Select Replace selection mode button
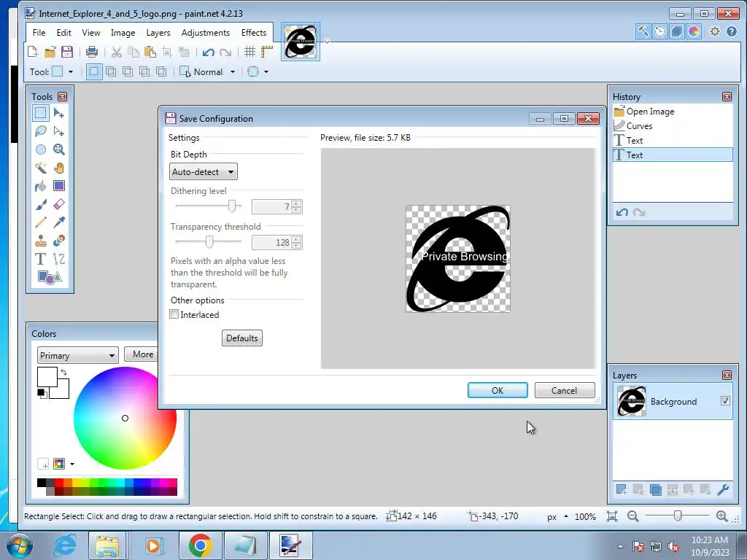This screenshot has width=747, height=560. coord(94,72)
